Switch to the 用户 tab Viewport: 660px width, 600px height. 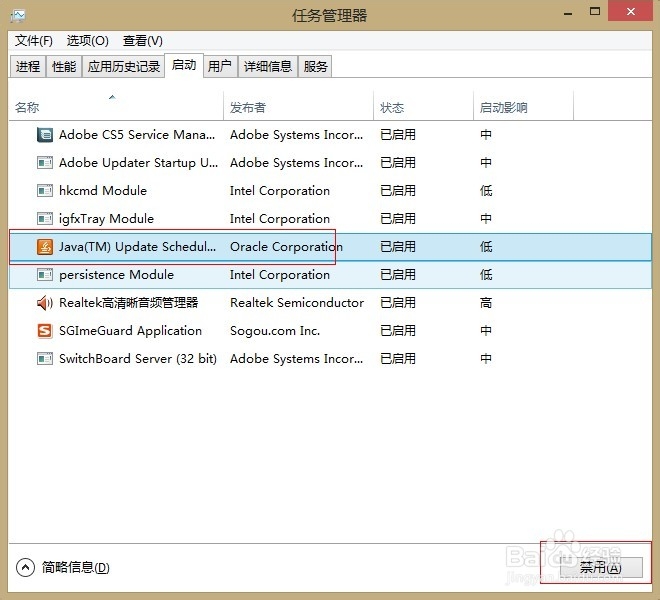(x=220, y=67)
